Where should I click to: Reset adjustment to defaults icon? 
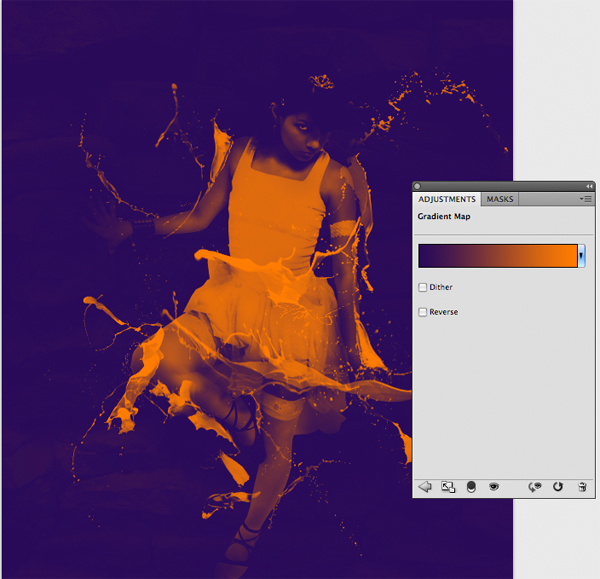coord(558,487)
